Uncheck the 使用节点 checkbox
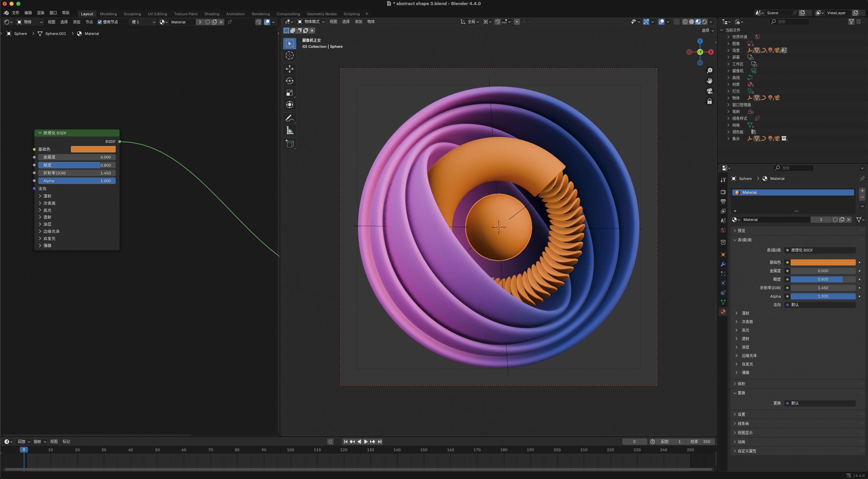 click(100, 22)
